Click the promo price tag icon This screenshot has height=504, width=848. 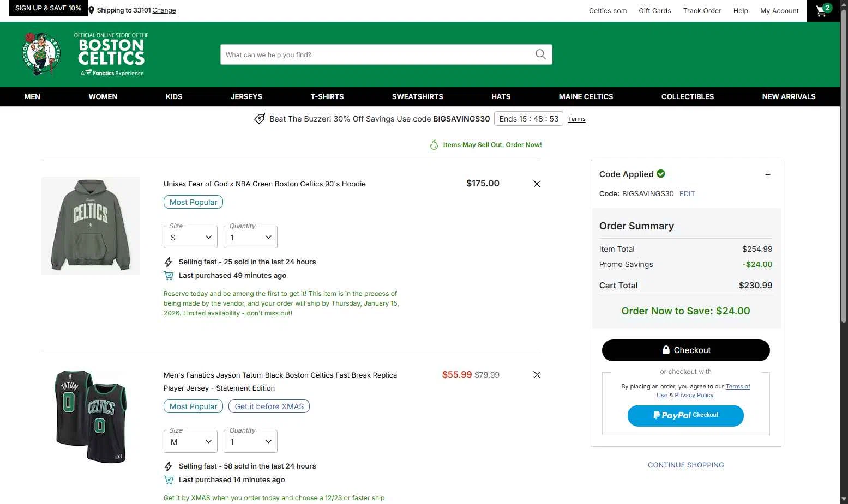click(x=260, y=119)
